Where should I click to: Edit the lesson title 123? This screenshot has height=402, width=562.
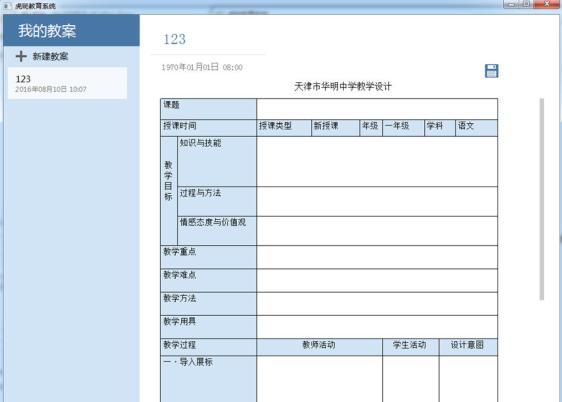(175, 39)
